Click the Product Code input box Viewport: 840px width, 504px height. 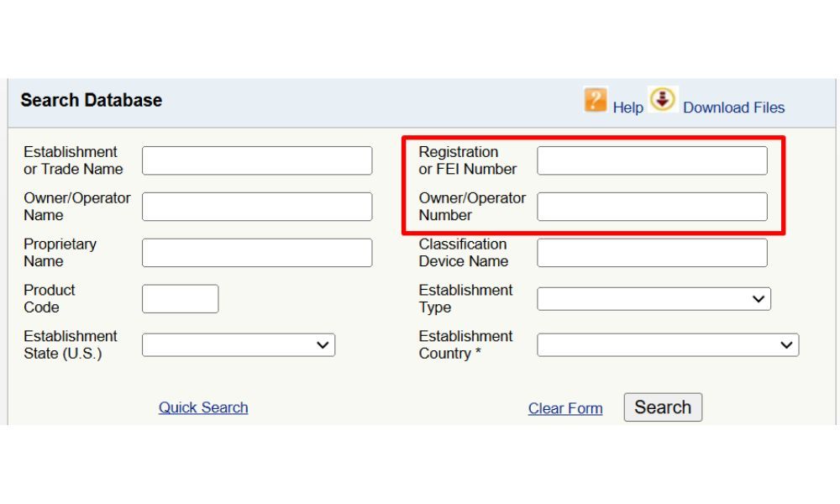pos(180,299)
